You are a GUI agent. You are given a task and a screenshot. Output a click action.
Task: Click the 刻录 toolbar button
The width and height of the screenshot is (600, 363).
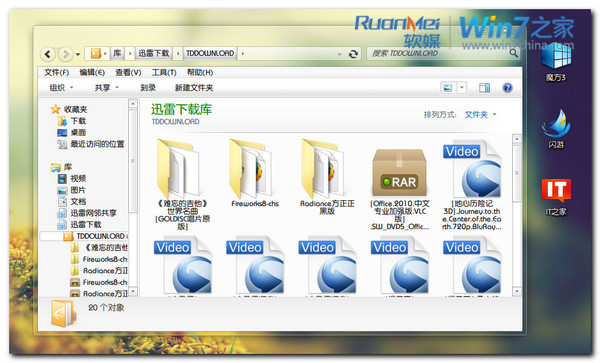point(148,88)
